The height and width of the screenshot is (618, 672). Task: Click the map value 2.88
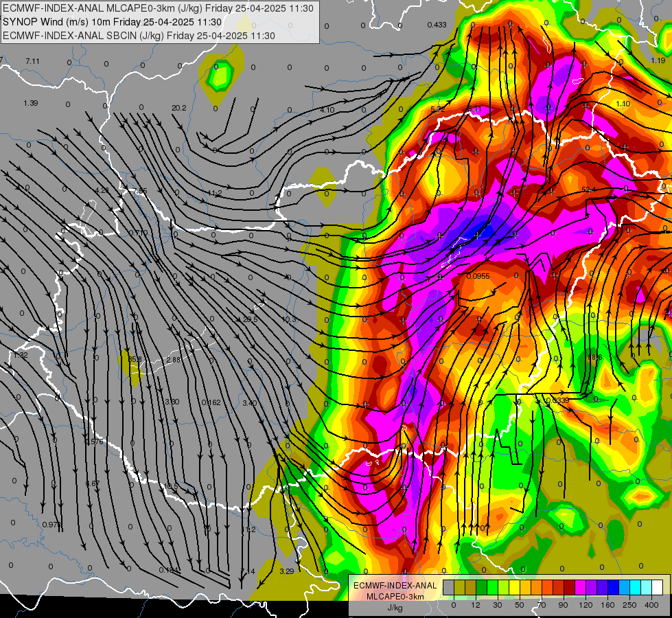point(173,360)
